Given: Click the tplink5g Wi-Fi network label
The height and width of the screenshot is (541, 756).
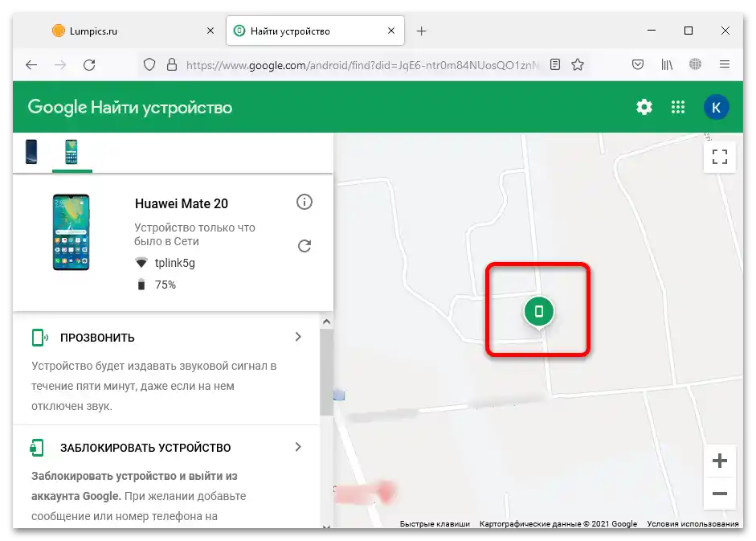Looking at the screenshot, I should pos(174,263).
